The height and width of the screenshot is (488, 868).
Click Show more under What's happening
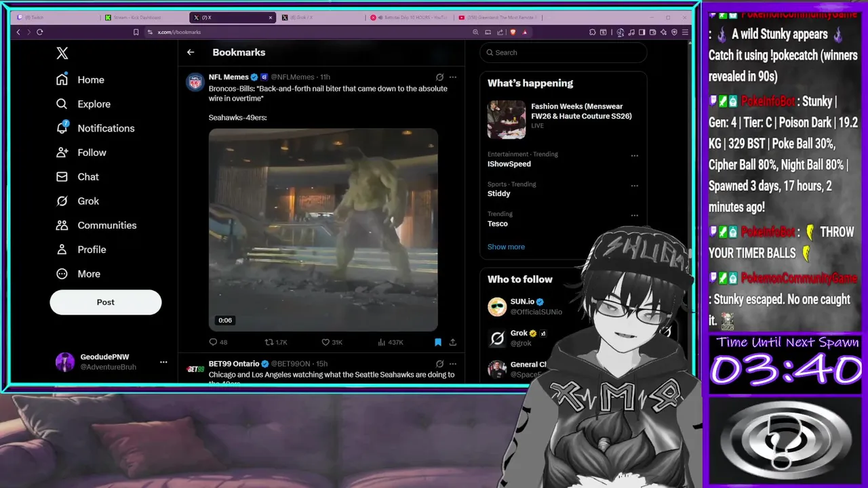[x=506, y=247]
